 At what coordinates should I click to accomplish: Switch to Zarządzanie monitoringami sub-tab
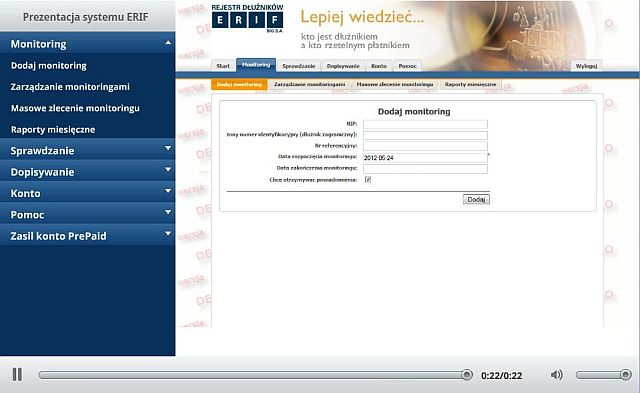click(x=309, y=84)
